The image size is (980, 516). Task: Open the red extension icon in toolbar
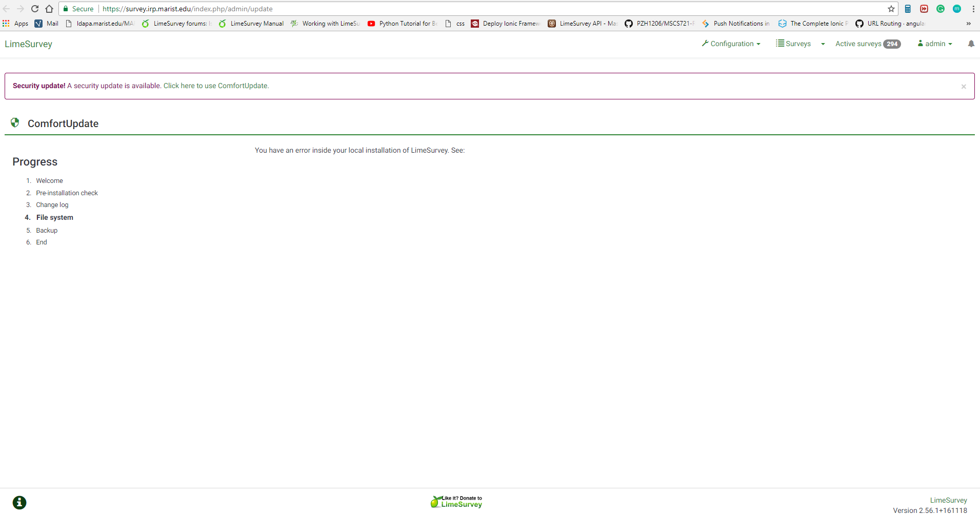pyautogui.click(x=924, y=9)
